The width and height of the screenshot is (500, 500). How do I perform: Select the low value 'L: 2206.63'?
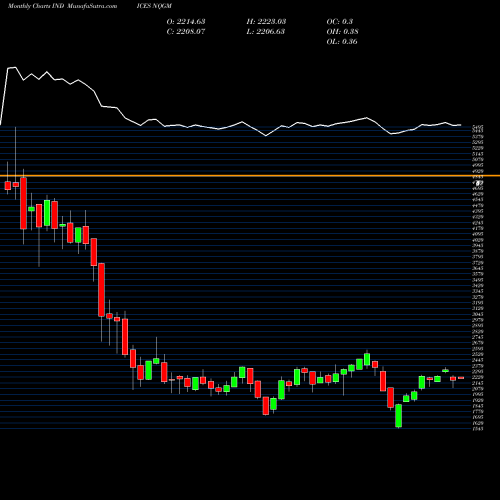[x=266, y=31]
